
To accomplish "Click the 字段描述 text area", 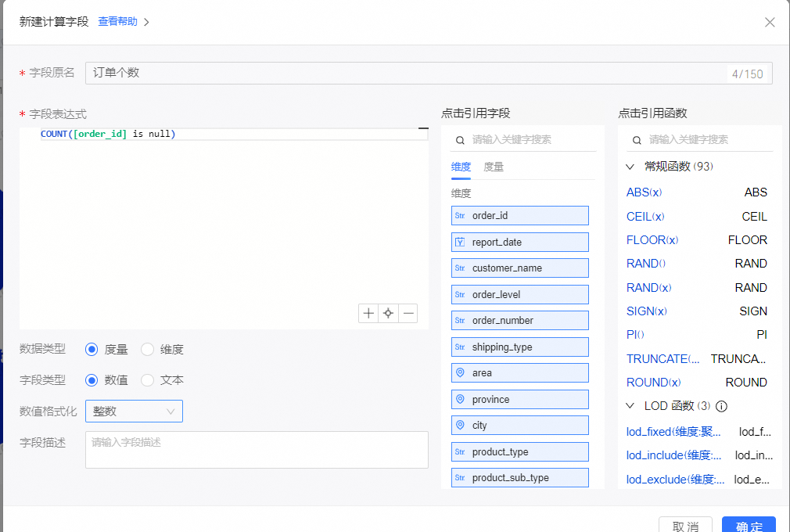I will 257,450.
